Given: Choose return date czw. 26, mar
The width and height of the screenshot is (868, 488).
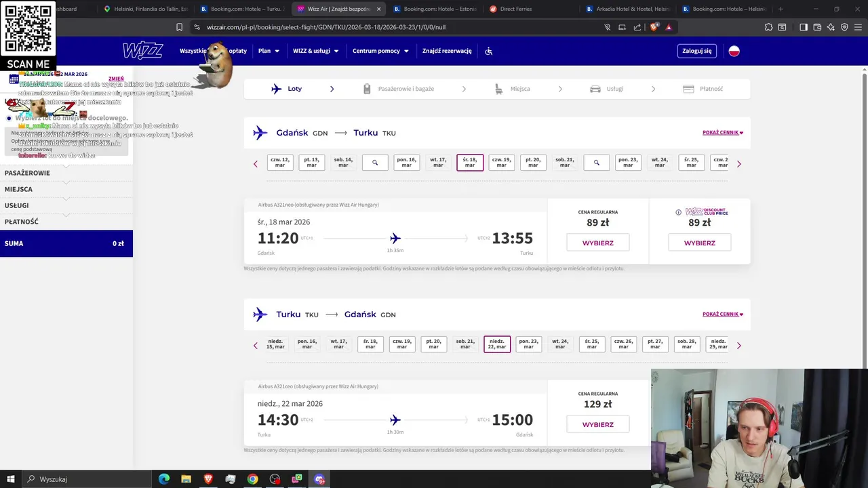Looking at the screenshot, I should pos(623,344).
